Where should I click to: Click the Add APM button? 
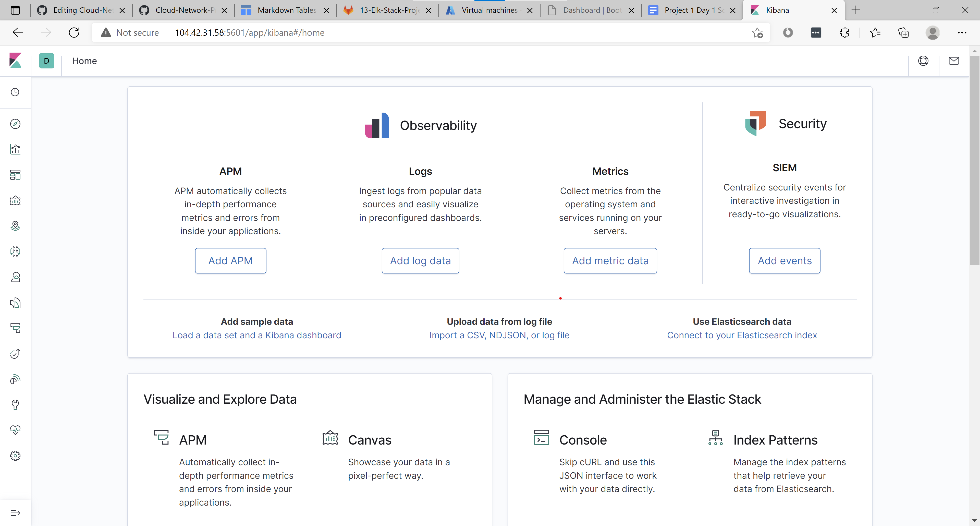point(230,261)
